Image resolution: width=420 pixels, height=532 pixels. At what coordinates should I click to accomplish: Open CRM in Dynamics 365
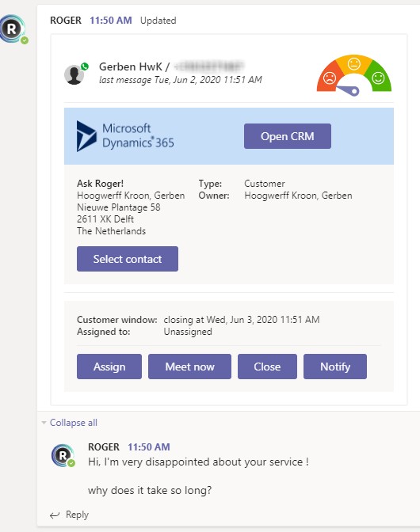click(287, 136)
